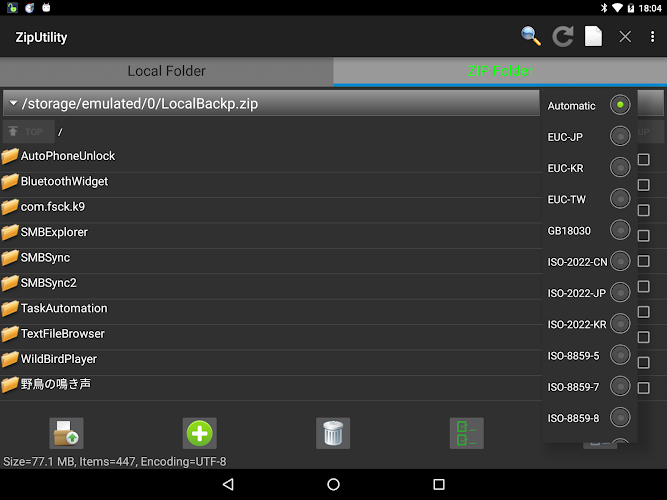Tap the select-all checklist icon

tap(467, 433)
